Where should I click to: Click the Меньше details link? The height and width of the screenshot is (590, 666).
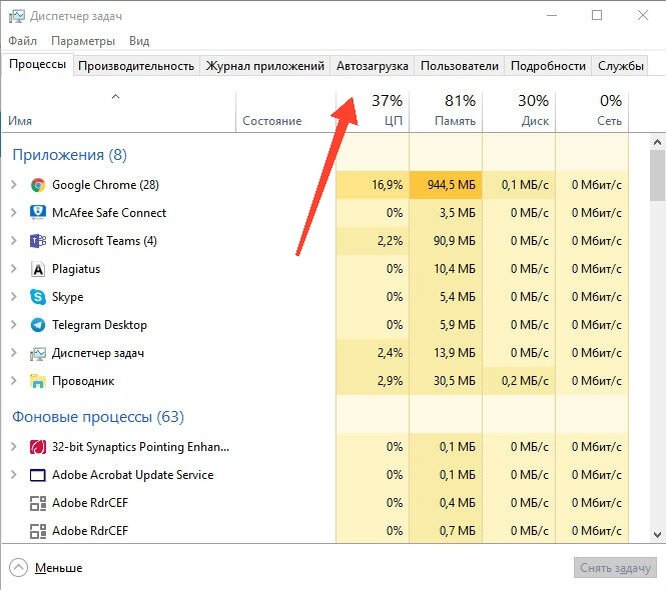point(59,568)
